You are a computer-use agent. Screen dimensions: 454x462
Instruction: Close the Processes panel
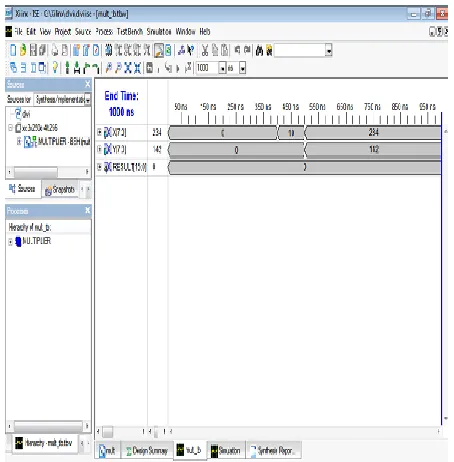click(88, 210)
